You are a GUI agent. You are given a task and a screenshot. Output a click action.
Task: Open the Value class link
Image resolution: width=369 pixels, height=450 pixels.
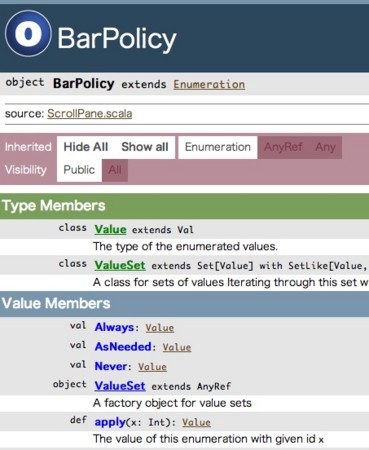click(x=110, y=229)
